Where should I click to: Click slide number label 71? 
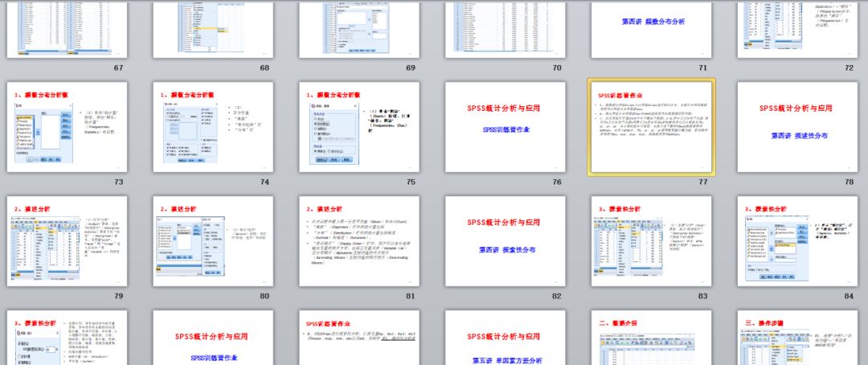pyautogui.click(x=702, y=68)
